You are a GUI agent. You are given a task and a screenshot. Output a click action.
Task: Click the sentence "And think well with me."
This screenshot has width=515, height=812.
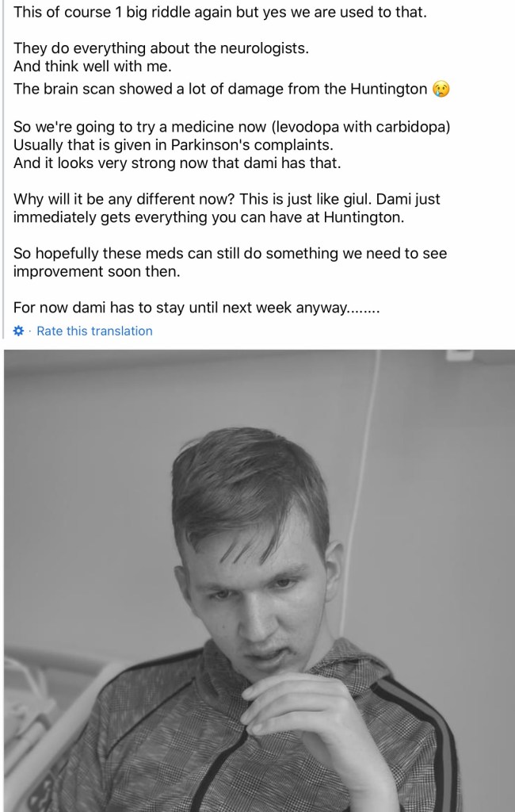[92, 67]
